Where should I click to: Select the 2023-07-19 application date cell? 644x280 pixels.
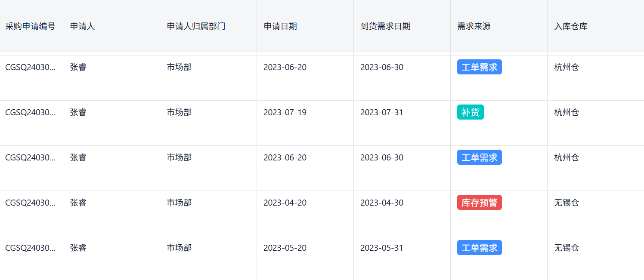(x=285, y=112)
